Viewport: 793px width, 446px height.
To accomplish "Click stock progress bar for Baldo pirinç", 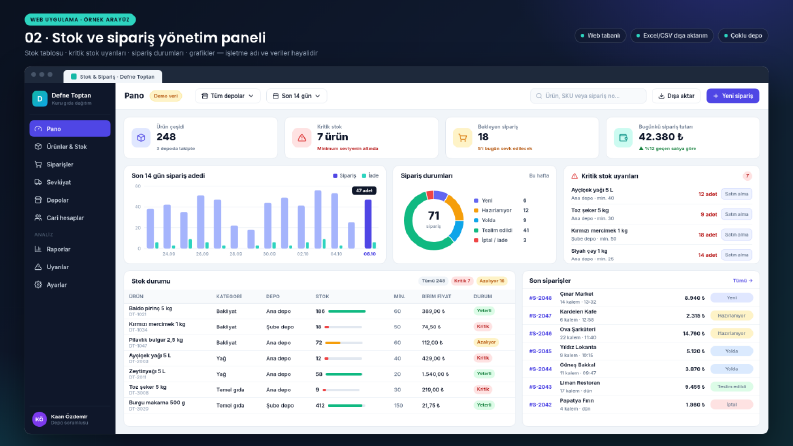I will pyautogui.click(x=346, y=311).
